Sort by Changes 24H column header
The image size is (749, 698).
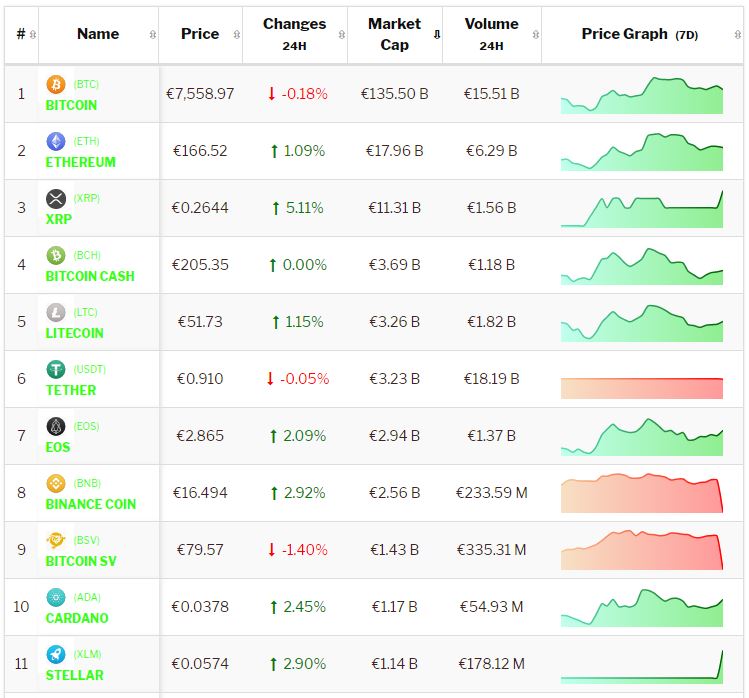pos(294,34)
